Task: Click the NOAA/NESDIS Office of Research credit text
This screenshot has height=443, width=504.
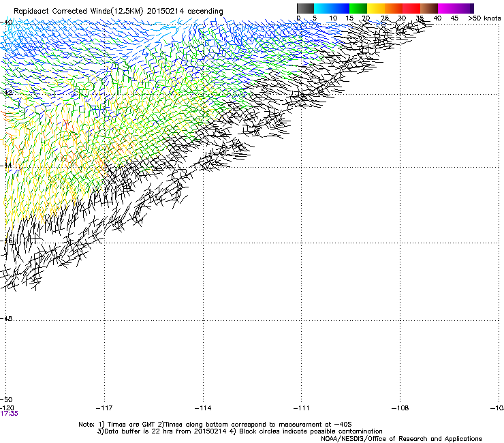Action: [401, 439]
